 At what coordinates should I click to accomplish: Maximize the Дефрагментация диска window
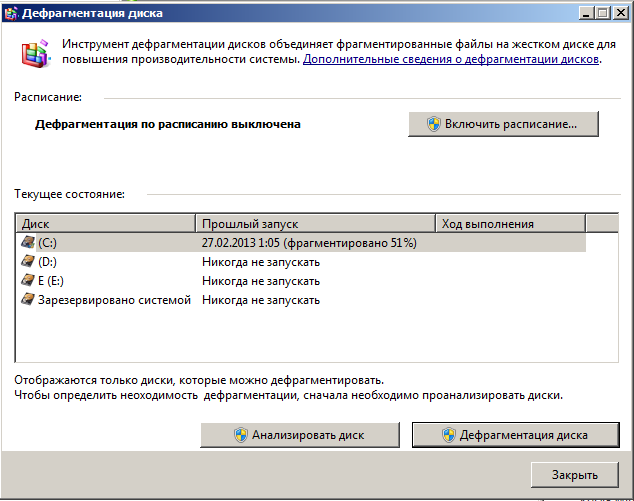602,13
